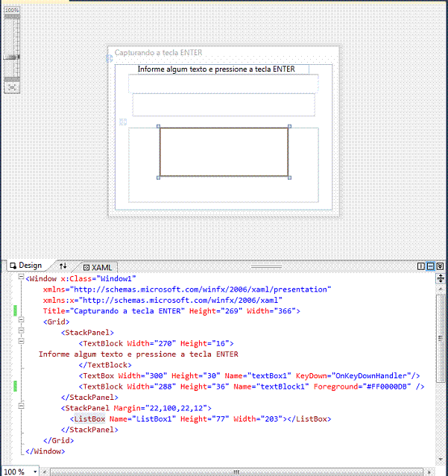The height and width of the screenshot is (476, 448).
Task: Click 'Informe algum texto' line in code
Action: [x=139, y=354]
